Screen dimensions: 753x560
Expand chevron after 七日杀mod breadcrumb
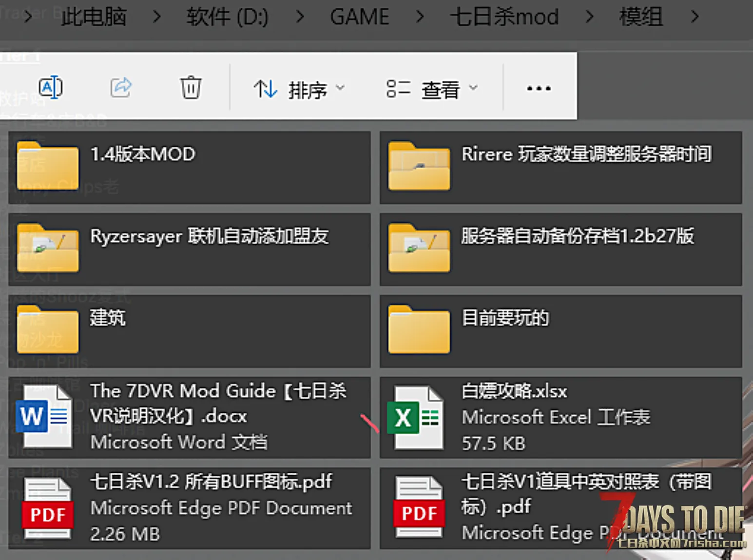click(x=589, y=17)
